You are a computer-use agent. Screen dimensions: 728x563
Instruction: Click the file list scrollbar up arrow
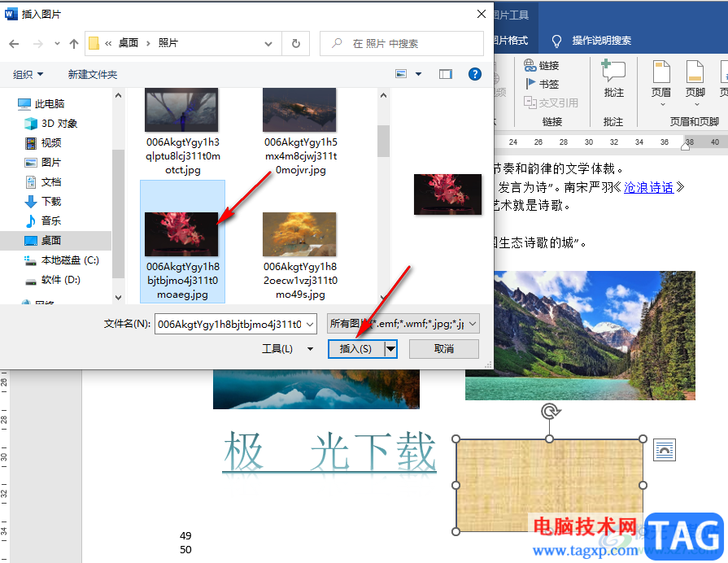[383, 95]
